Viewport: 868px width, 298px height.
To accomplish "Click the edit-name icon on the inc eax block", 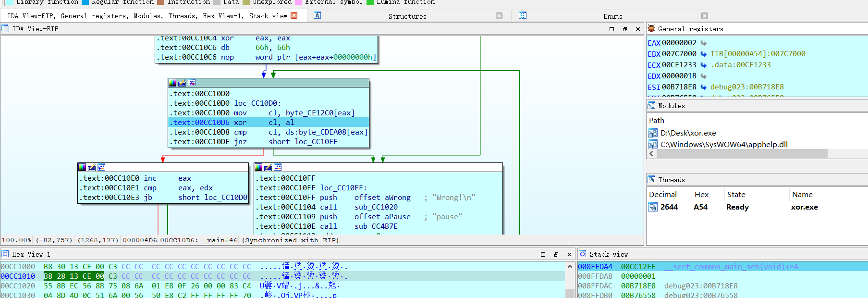I will (92, 167).
